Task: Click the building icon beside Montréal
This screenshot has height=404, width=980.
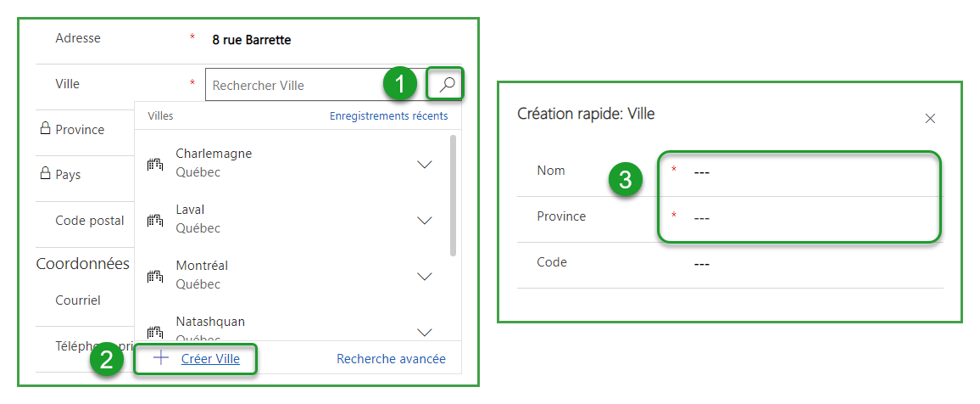Action: coord(155,277)
